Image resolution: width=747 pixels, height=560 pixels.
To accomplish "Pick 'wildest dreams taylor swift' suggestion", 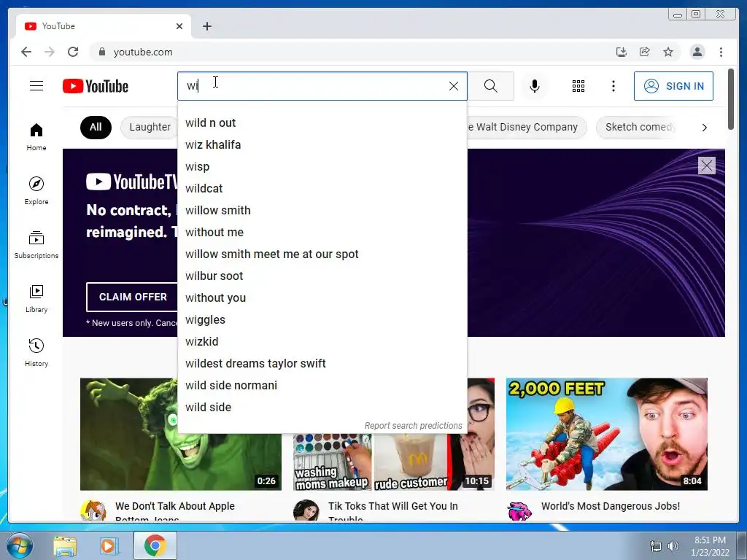I will coord(322,364).
